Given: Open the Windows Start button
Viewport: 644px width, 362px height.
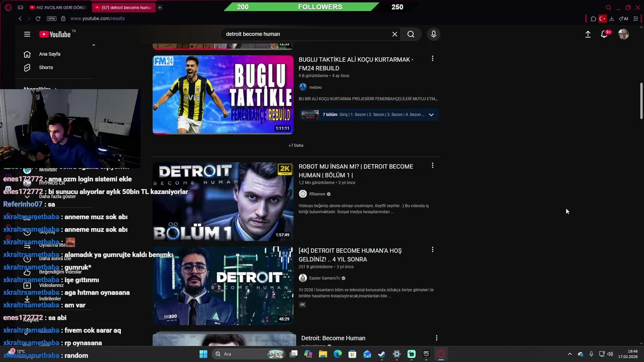Looking at the screenshot, I should click(203, 354).
